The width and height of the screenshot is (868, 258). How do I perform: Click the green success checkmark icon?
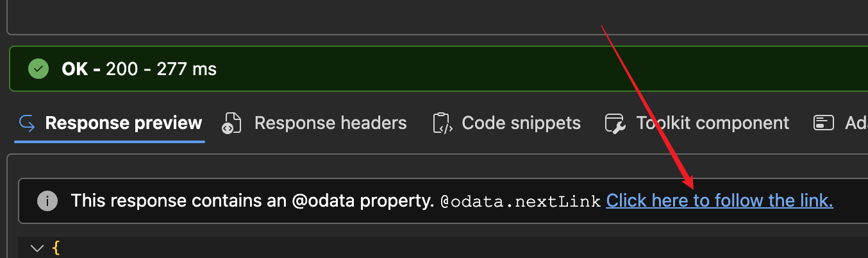(x=38, y=69)
